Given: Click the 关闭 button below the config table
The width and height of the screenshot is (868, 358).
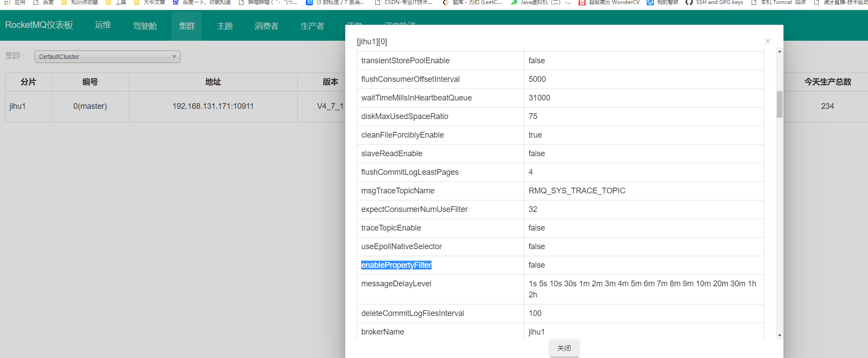Looking at the screenshot, I should coord(564,348).
